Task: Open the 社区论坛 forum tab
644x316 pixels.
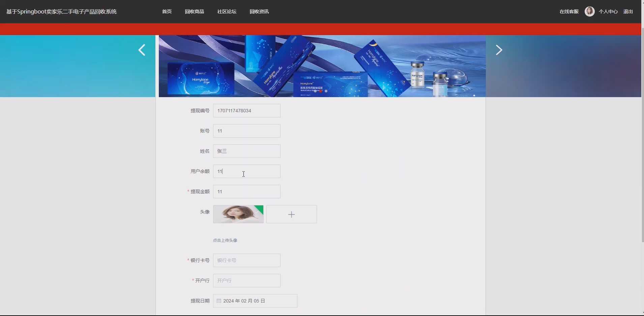Action: click(227, 11)
